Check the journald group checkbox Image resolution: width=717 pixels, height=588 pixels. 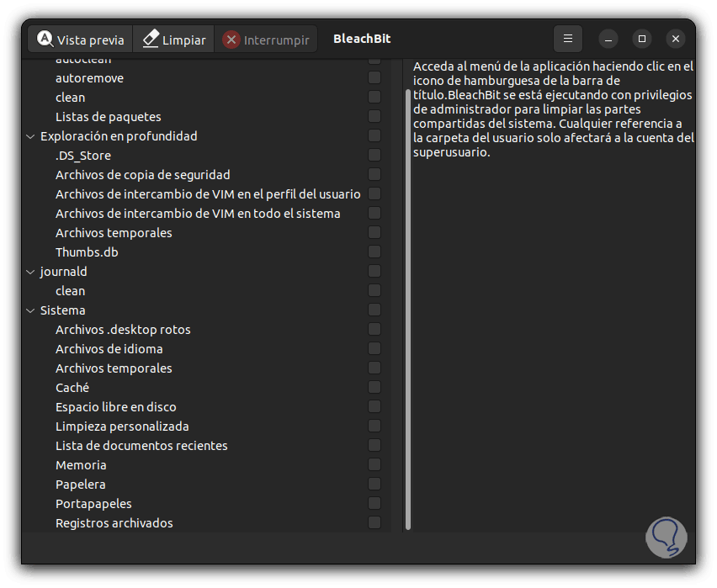click(374, 271)
